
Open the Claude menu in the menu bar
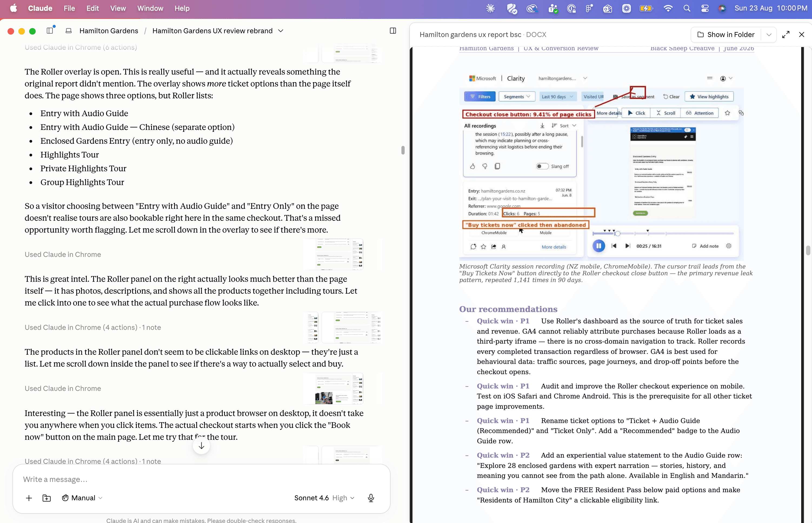(40, 8)
